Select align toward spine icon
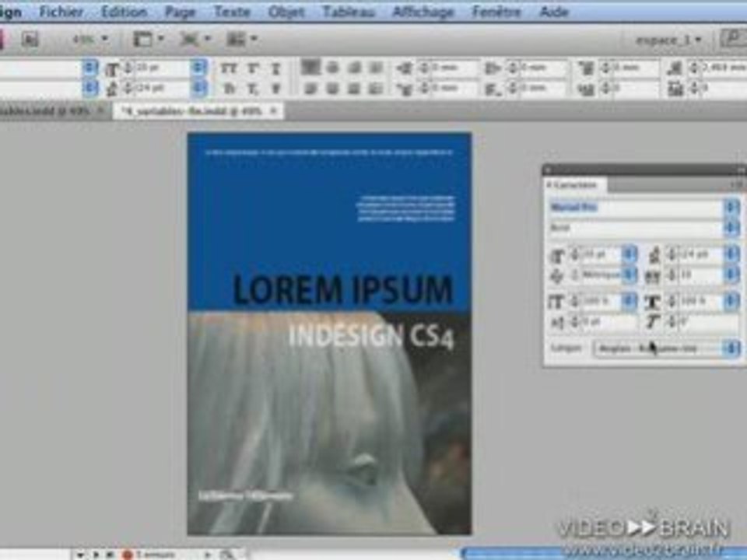Image resolution: width=747 pixels, height=560 pixels. click(x=376, y=68)
